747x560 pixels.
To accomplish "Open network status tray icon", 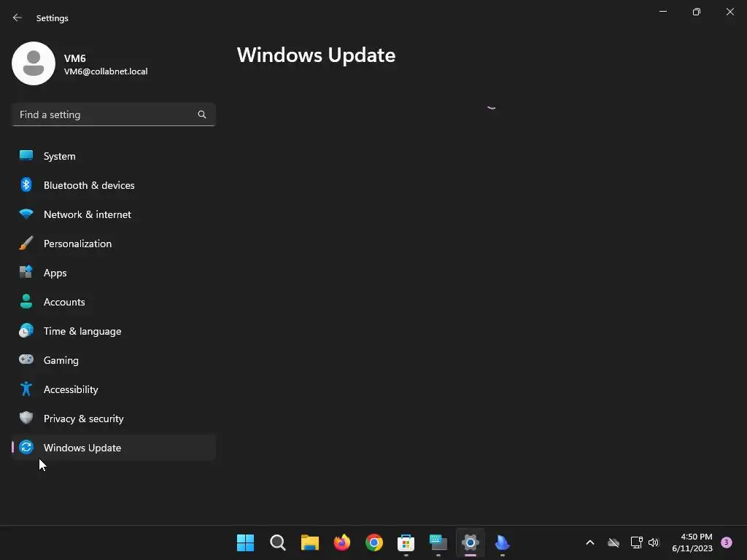I will [x=636, y=542].
